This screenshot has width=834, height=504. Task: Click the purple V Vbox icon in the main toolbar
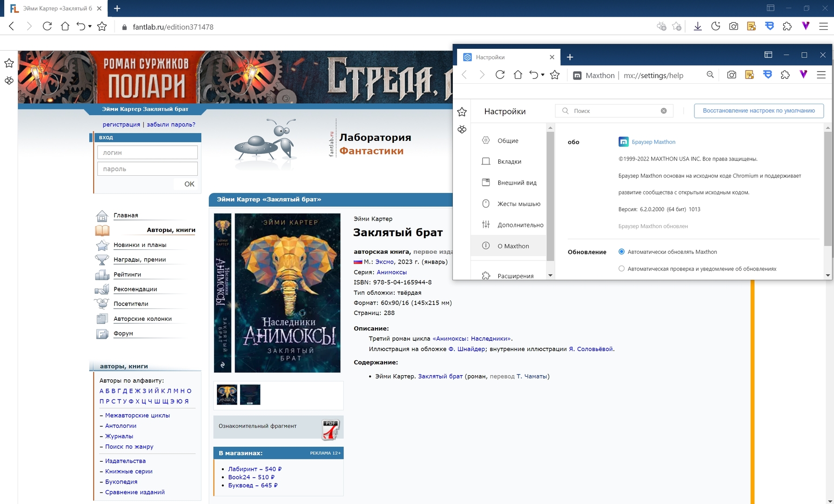click(x=806, y=27)
